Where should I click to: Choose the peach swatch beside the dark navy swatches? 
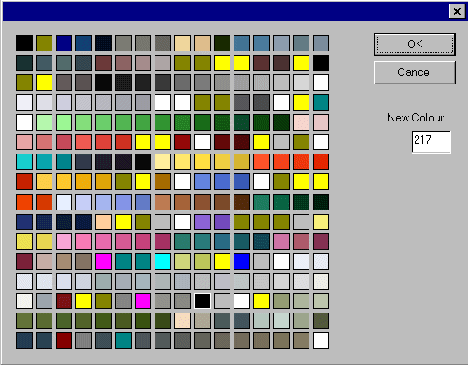103,222
